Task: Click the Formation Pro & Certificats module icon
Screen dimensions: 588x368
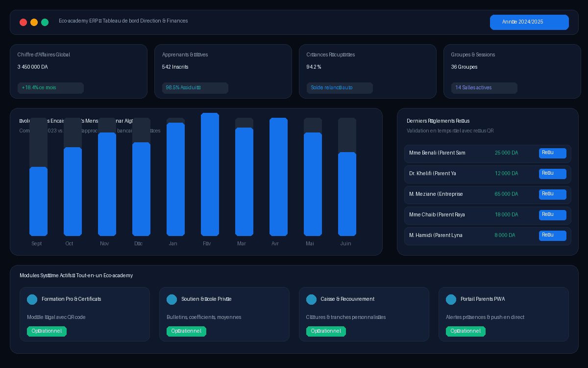Action: pos(32,299)
